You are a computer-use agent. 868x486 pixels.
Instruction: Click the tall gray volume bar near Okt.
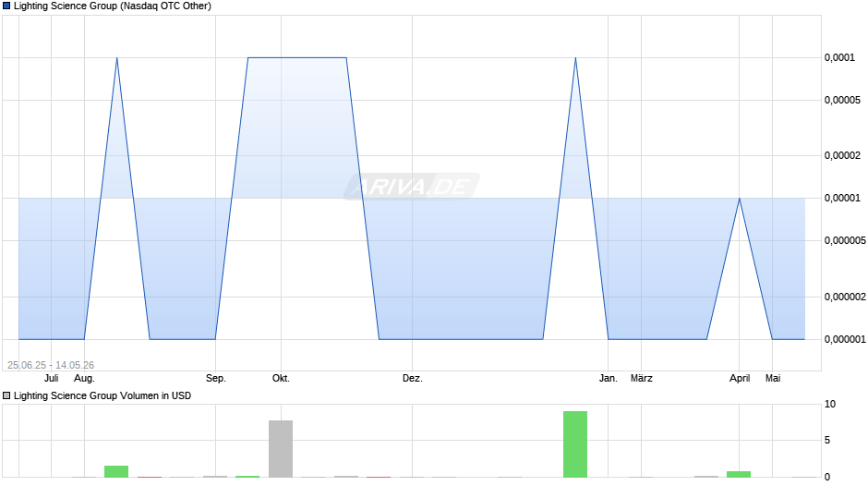click(x=281, y=449)
